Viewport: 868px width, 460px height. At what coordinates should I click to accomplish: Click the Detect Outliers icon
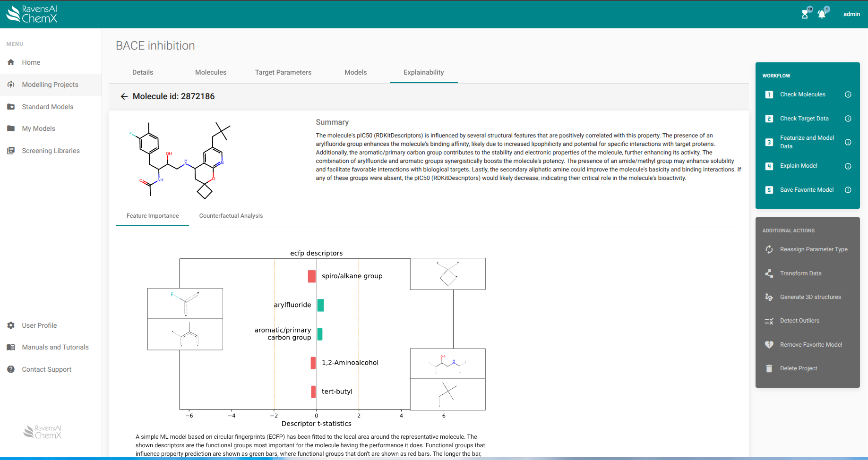[769, 321]
